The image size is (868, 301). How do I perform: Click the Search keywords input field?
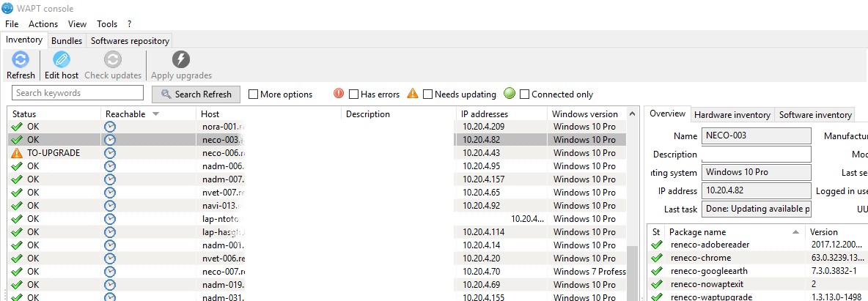(x=78, y=93)
